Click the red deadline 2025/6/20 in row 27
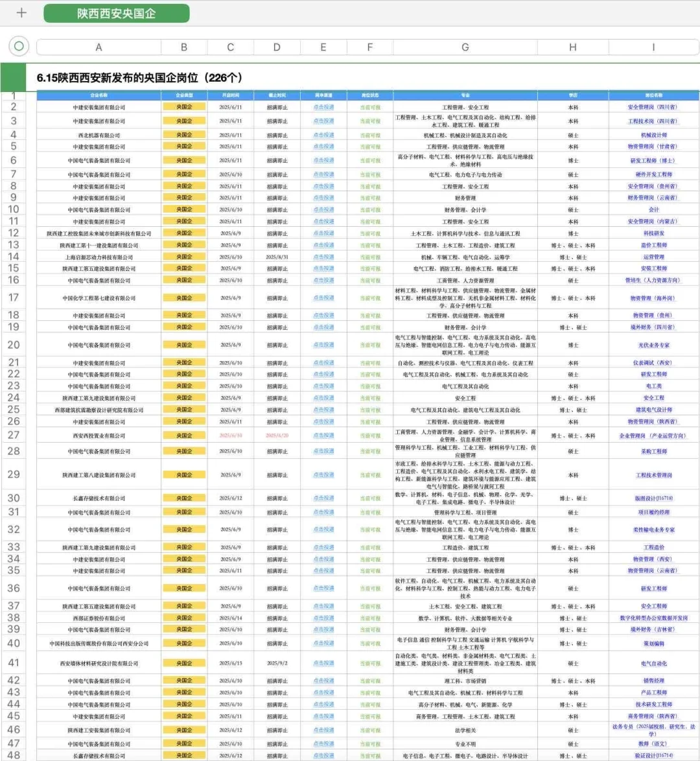This screenshot has width=700, height=761. tap(276, 435)
